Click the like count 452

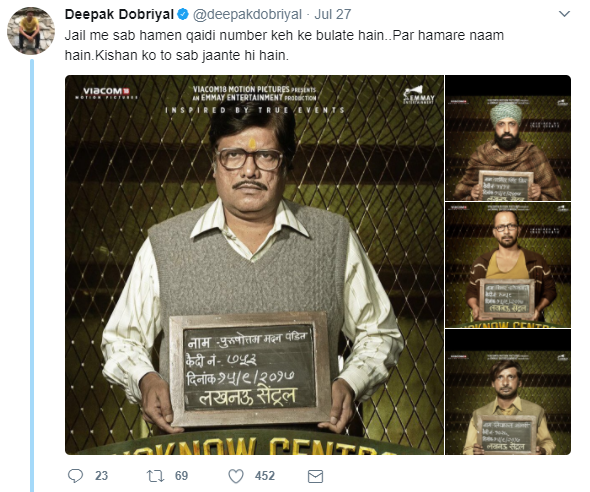(x=265, y=476)
